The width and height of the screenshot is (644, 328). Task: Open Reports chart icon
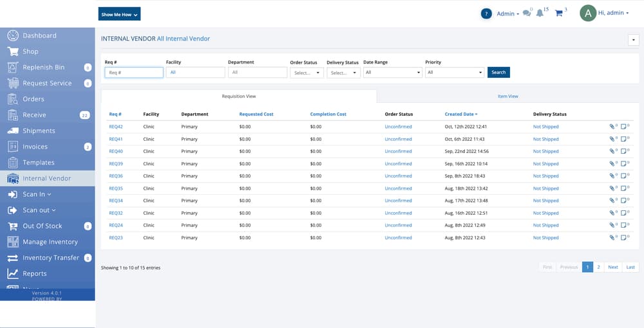(13, 274)
